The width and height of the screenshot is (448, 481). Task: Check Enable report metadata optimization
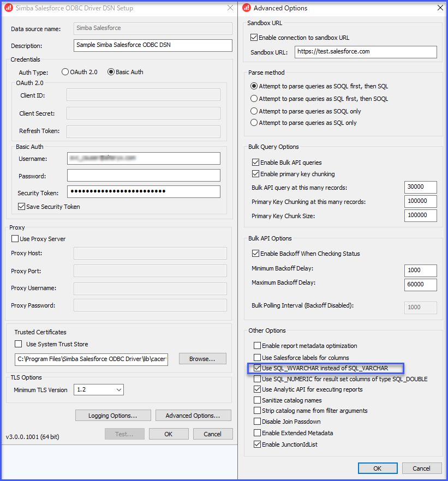click(x=257, y=346)
